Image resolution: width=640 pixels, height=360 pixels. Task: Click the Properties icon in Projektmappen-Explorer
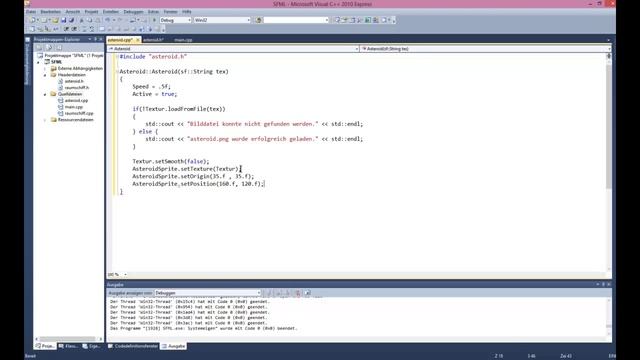pyautogui.click(x=39, y=48)
